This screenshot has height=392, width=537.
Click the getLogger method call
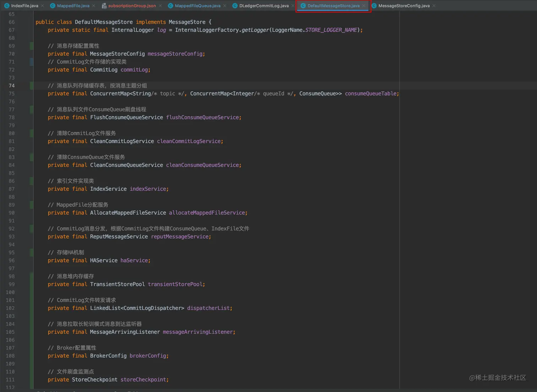pos(255,30)
